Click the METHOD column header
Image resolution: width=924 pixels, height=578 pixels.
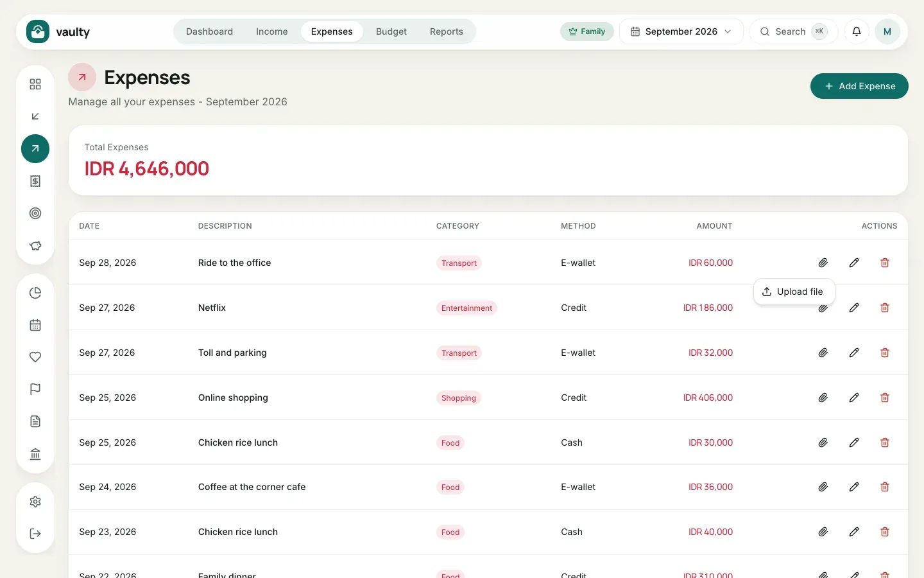pos(578,226)
